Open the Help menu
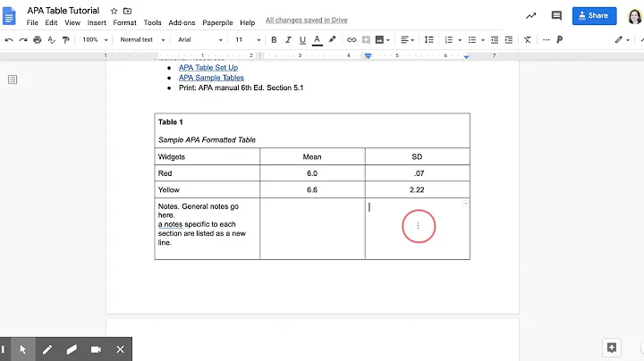Viewport: 644px width, 361px height. click(247, 22)
